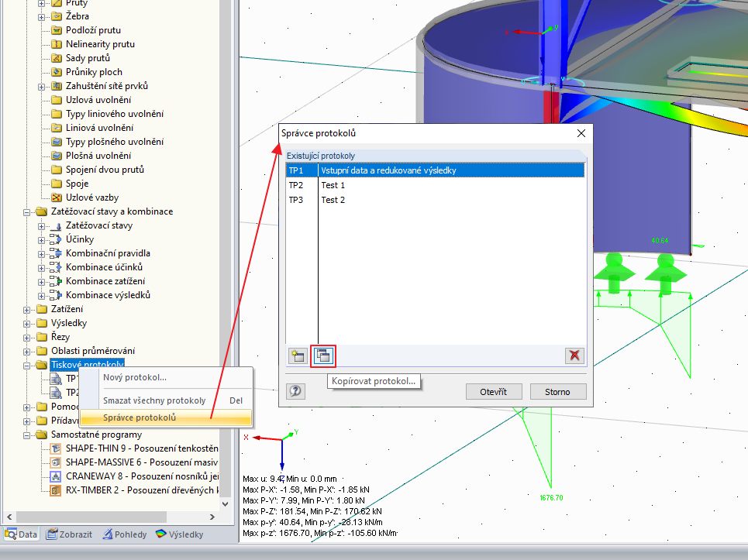Screen dimensions: 748x560
Task: Click the Kombinační pravidla icon
Action: [x=57, y=253]
